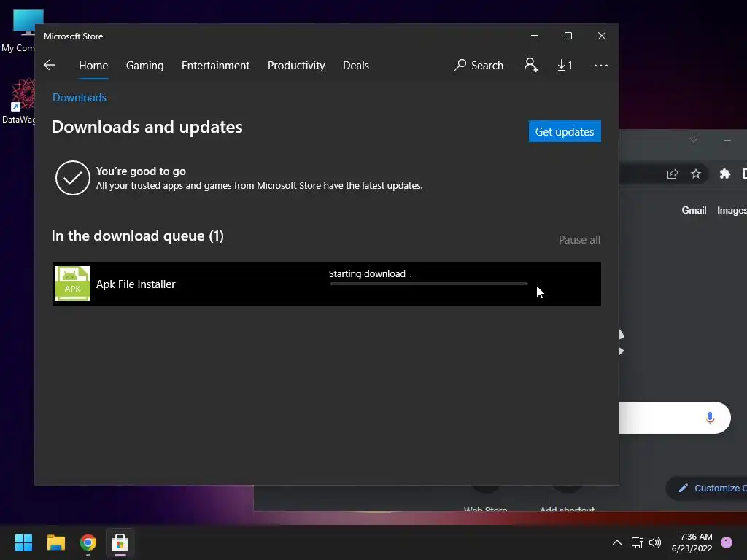Image resolution: width=747 pixels, height=560 pixels.
Task: Go back with the Store back arrow
Action: 50,65
